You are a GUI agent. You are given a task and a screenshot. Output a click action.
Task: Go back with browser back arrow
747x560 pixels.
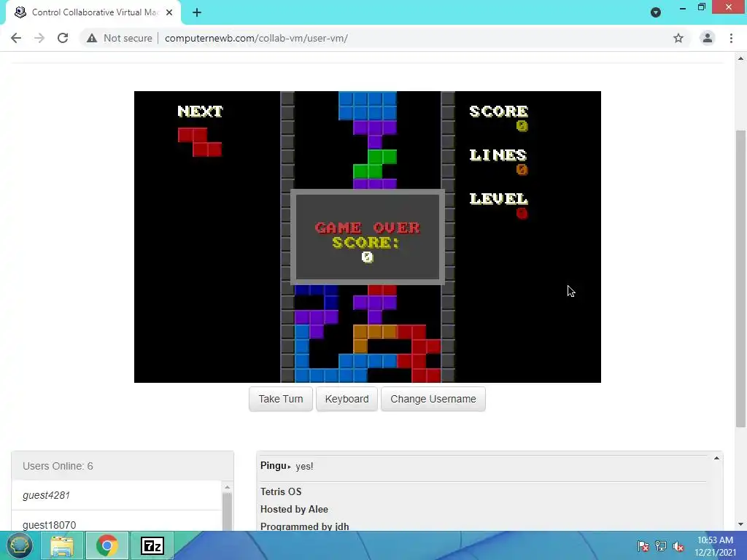[16, 38]
